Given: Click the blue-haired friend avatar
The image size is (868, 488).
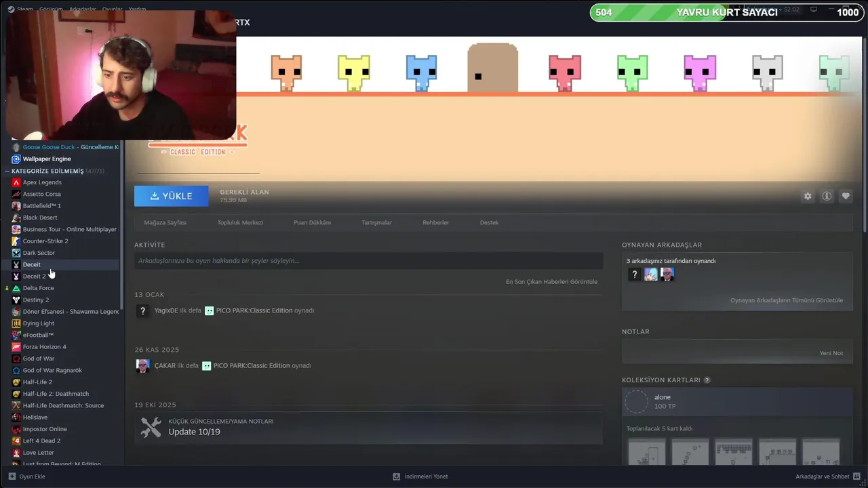Looking at the screenshot, I should tap(651, 274).
